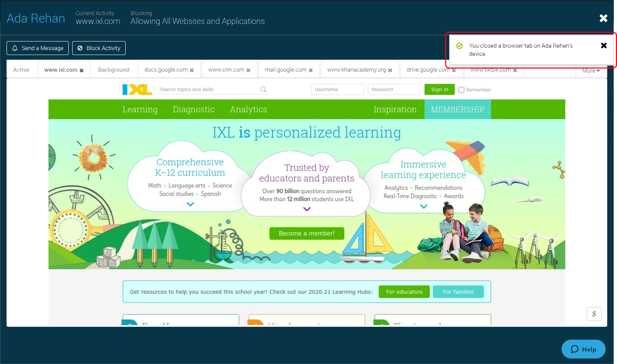Click the Block Activity button
The width and height of the screenshot is (617, 364).
click(x=99, y=48)
